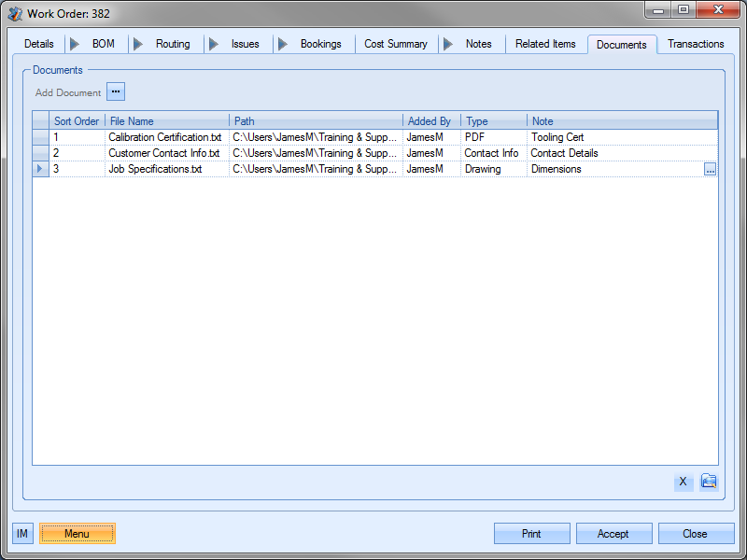Sort by File Name column header
747x560 pixels.
coord(166,121)
